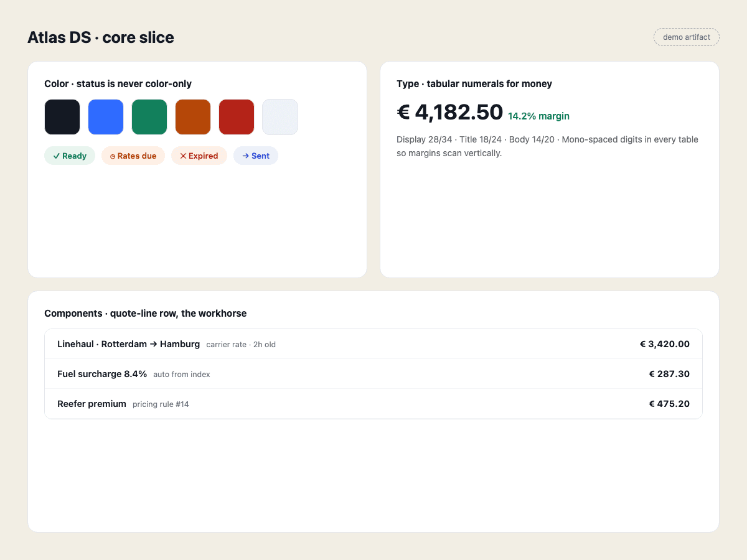Click the € 4,182.50 display total
The width and height of the screenshot is (747, 560).
pos(449,112)
